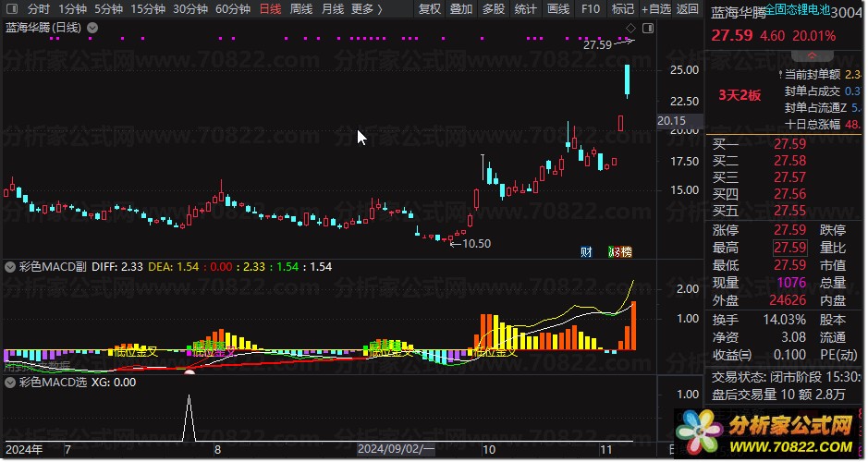The width and height of the screenshot is (868, 462).
Task: Open the 全固态锂电池 concept link
Action: pyautogui.click(x=799, y=9)
